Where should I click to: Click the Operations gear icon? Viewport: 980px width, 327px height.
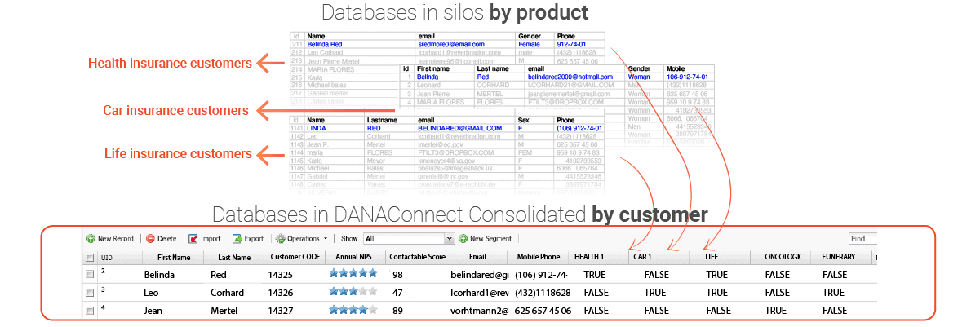(x=280, y=239)
